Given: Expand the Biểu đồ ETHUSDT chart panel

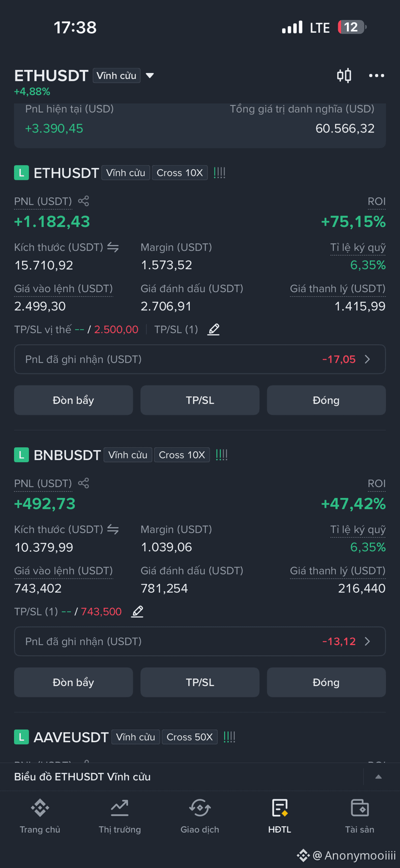Looking at the screenshot, I should 379,777.
